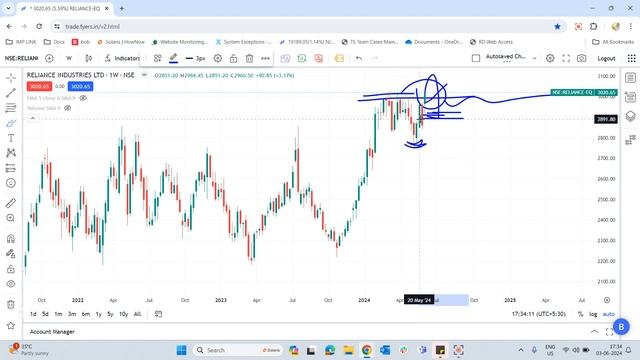
Task: Open the apps grid menu
Action: 631,58
